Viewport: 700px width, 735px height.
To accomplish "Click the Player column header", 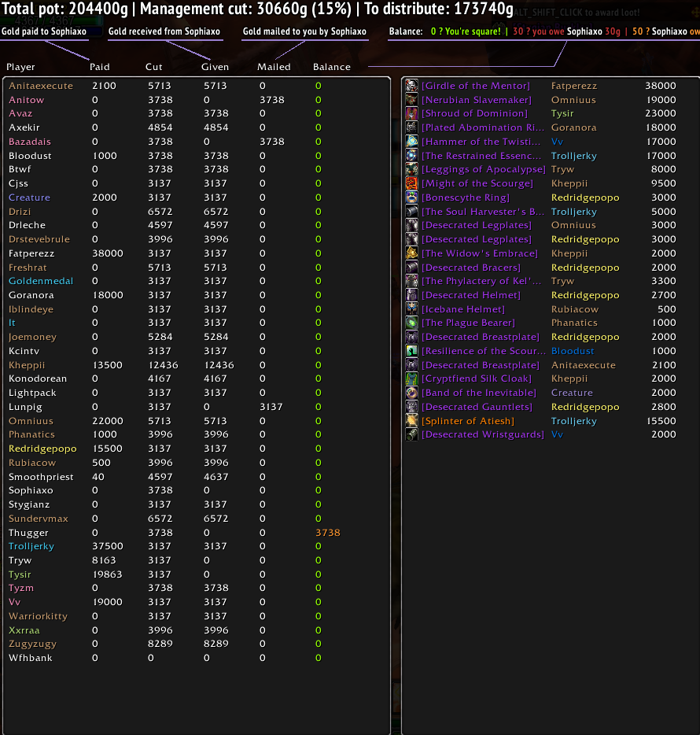I will 20,67.
